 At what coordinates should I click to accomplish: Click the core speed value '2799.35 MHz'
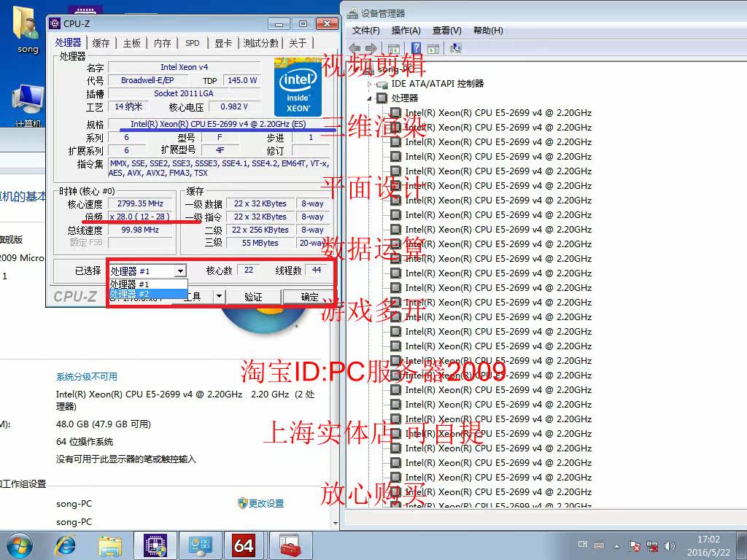(140, 203)
